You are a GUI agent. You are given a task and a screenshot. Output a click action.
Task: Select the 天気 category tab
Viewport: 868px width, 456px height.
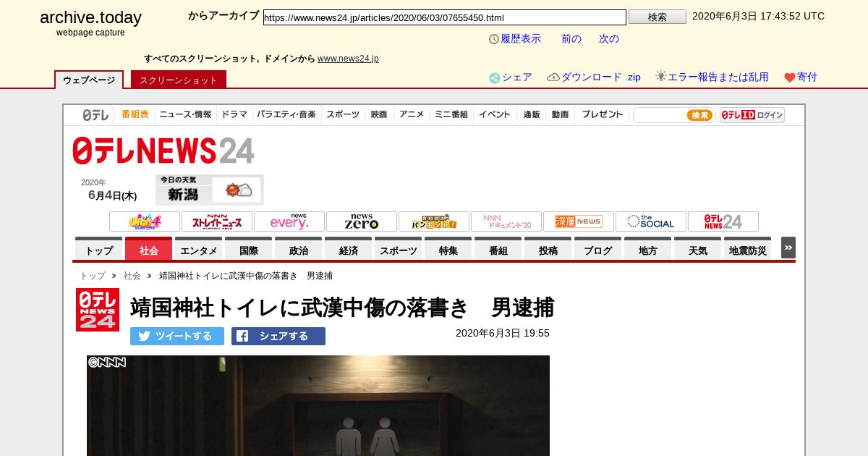tap(698, 249)
